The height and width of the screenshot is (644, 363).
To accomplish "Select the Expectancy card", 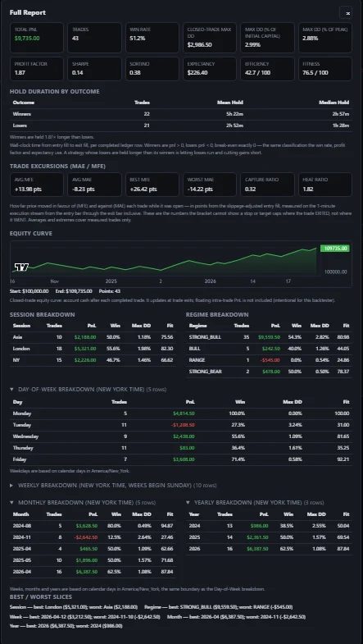I will click(x=210, y=69).
